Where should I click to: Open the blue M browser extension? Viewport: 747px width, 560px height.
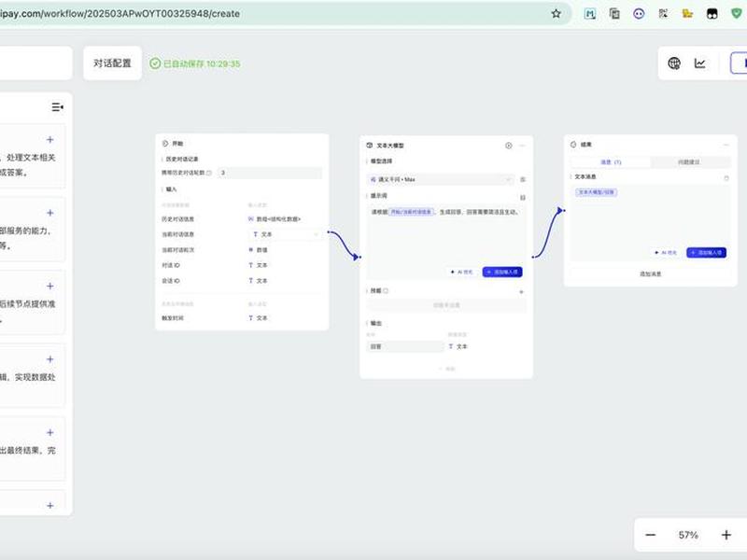click(590, 14)
